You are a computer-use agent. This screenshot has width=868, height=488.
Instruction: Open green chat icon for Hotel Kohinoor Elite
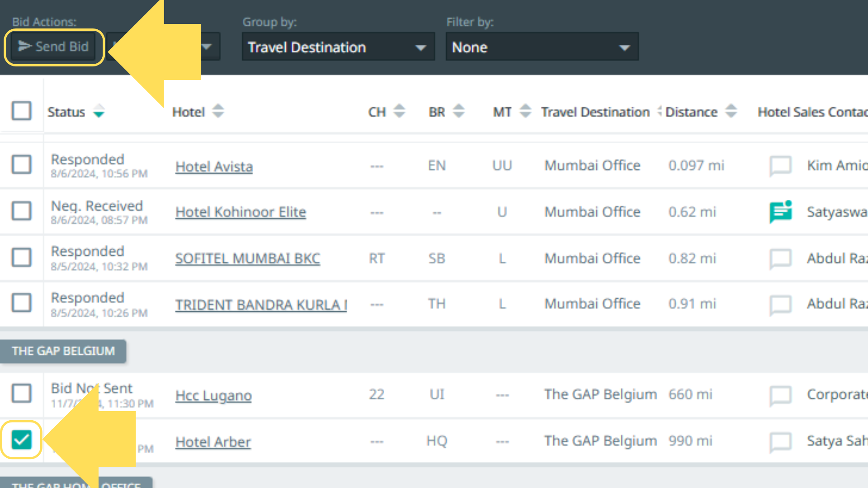(x=780, y=212)
